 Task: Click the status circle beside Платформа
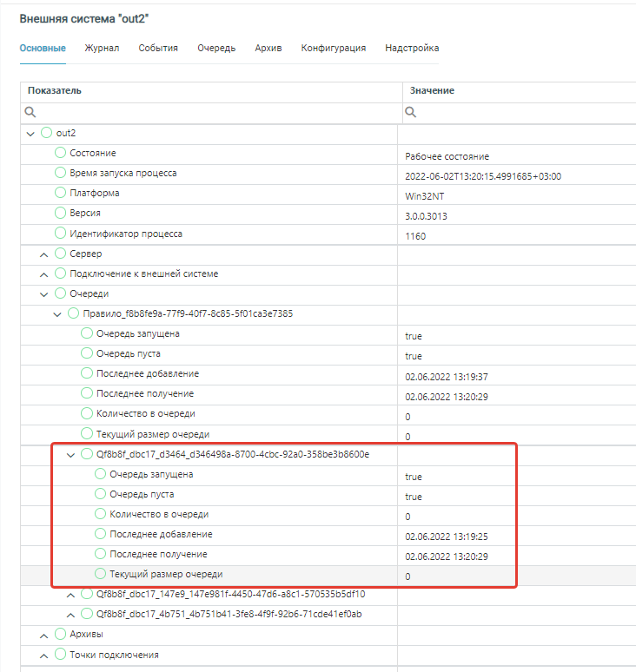(x=61, y=193)
